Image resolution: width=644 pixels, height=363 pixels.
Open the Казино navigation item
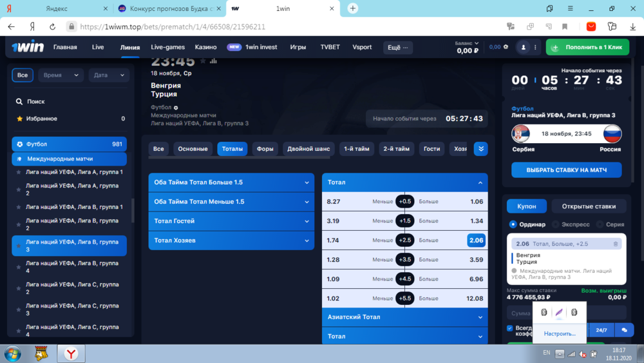206,47
